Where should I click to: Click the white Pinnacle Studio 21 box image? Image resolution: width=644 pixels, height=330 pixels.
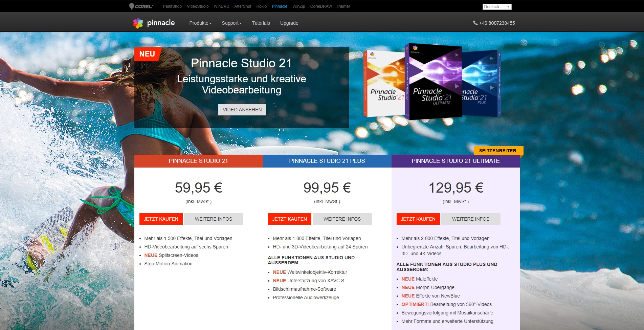click(x=384, y=83)
